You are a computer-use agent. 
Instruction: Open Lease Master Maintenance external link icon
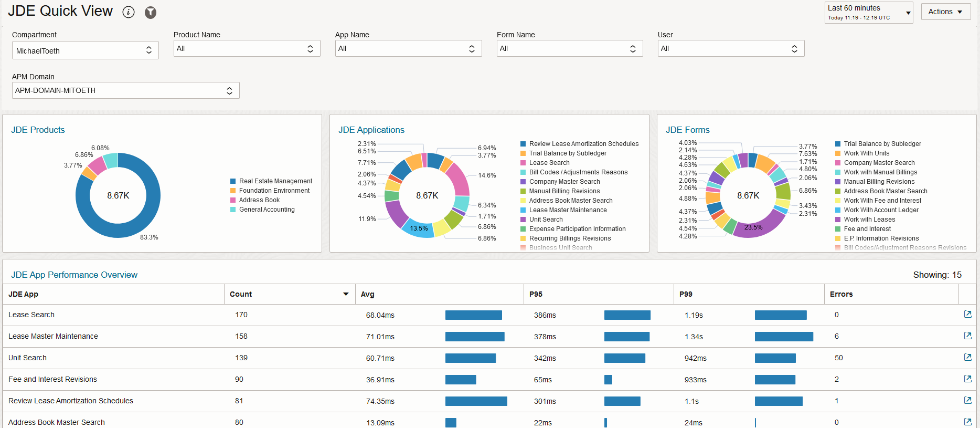(968, 336)
